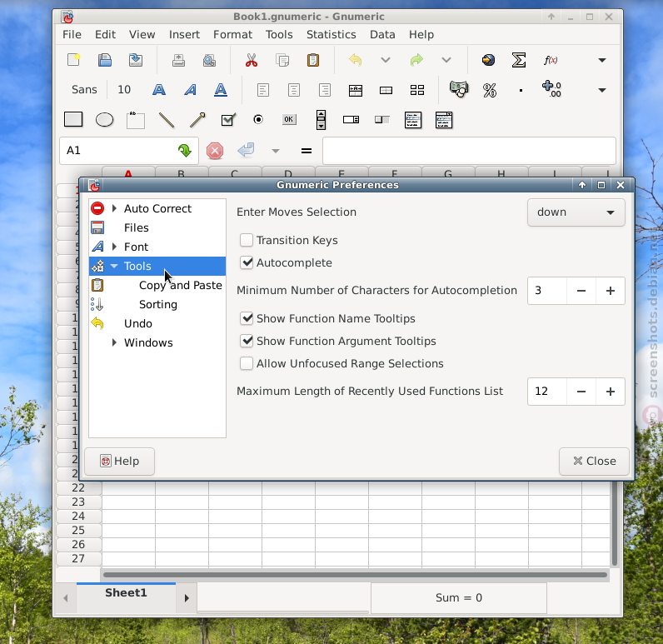Toggle underline font style icon

pos(221,90)
